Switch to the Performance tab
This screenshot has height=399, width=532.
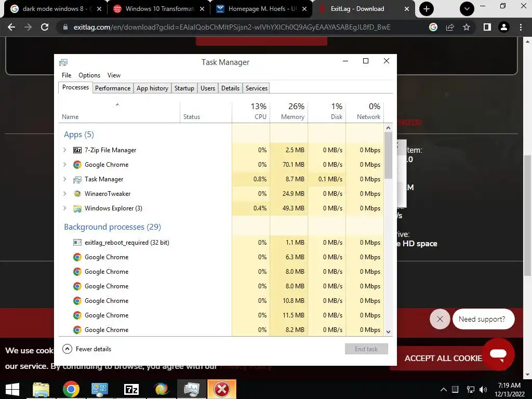point(113,88)
